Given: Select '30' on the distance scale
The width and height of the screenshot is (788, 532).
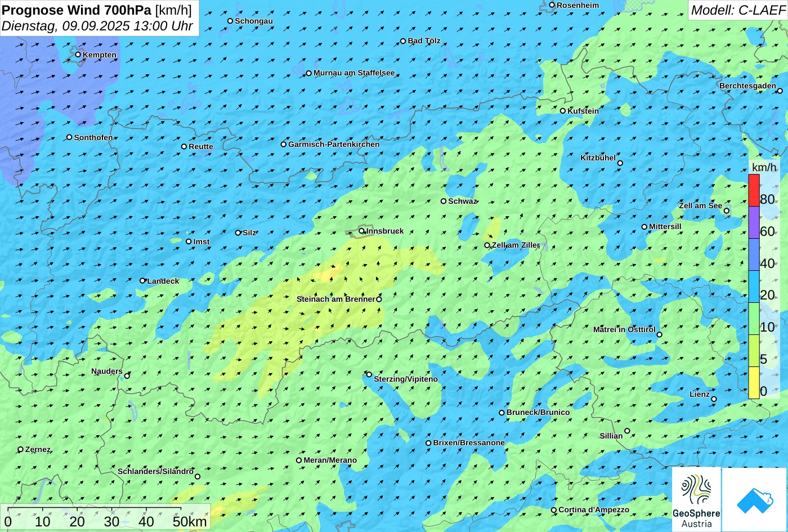Looking at the screenshot, I should point(112,521).
